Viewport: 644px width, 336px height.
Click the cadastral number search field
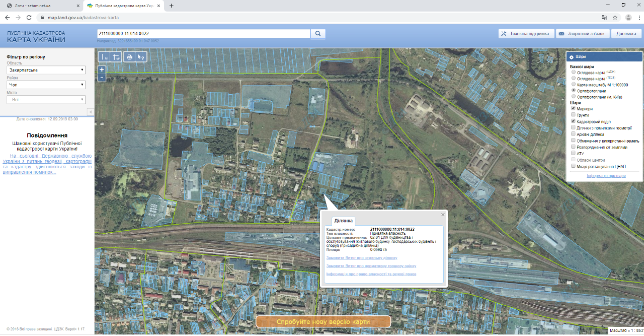click(x=204, y=33)
